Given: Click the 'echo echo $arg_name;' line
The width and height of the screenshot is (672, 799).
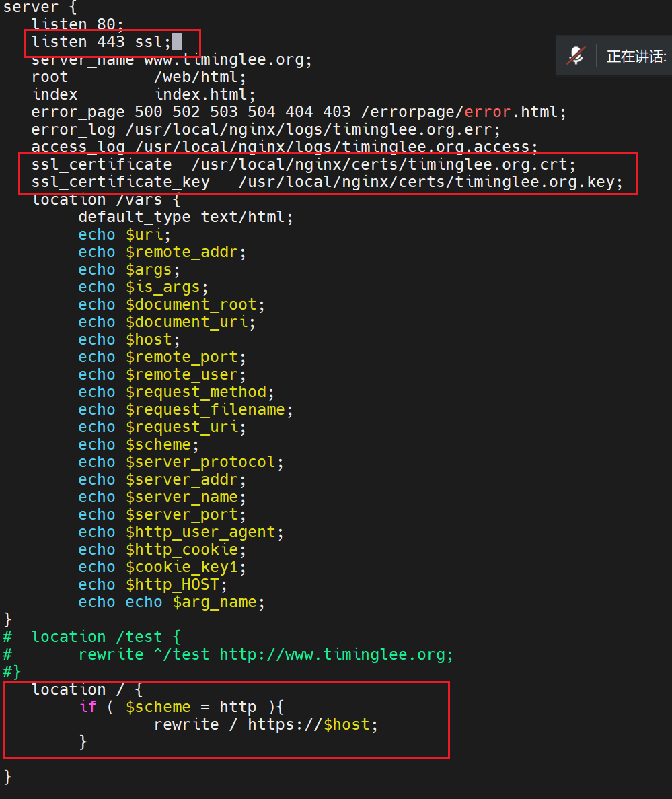Looking at the screenshot, I should [172, 602].
